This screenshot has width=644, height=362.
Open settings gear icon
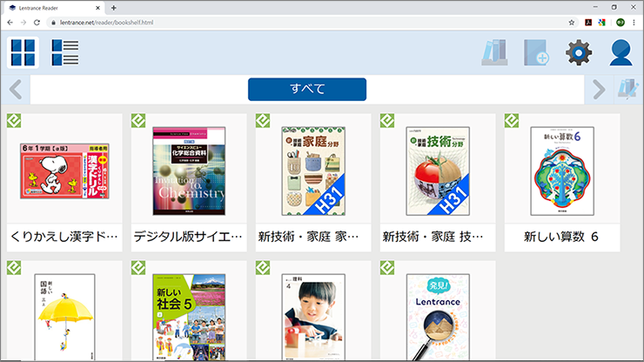tap(579, 52)
